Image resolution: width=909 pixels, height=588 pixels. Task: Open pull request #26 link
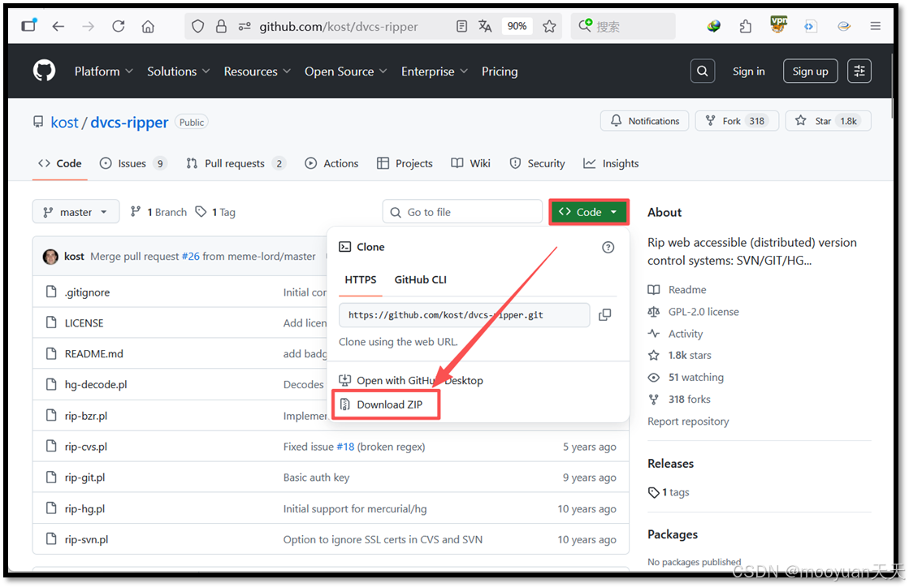tap(190, 256)
